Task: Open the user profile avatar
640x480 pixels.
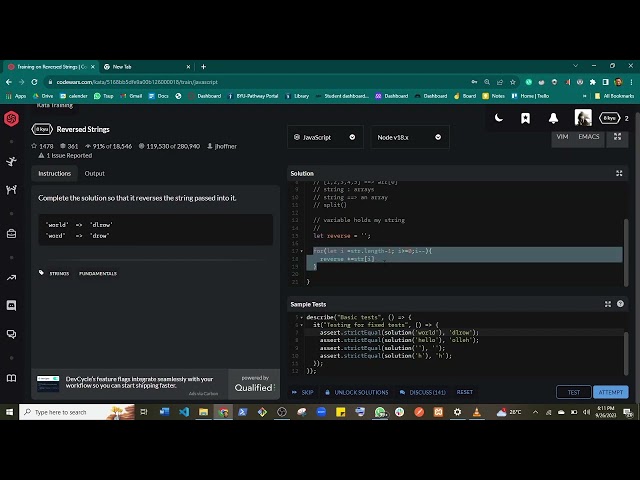Action: pyautogui.click(x=583, y=118)
